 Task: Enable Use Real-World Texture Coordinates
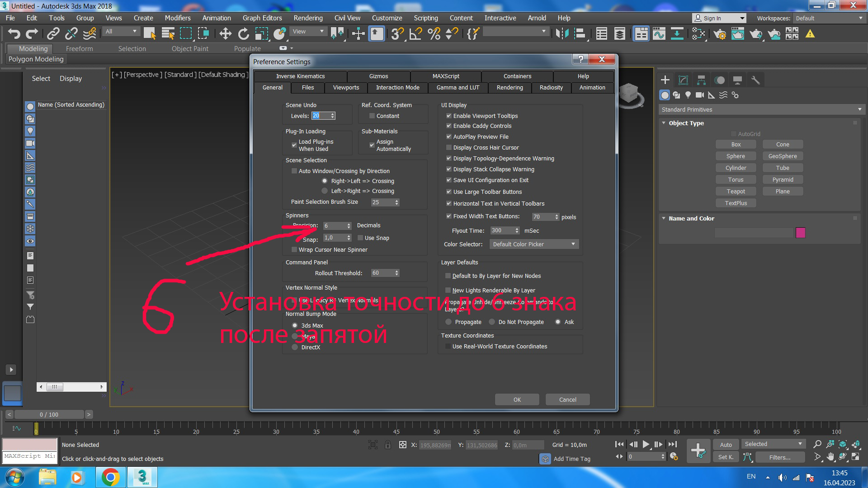point(448,347)
